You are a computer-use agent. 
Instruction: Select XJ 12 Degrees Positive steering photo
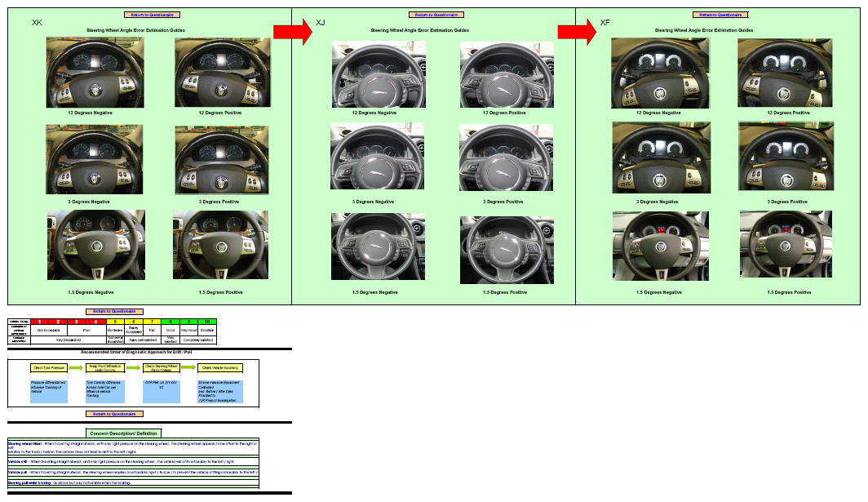pos(507,75)
